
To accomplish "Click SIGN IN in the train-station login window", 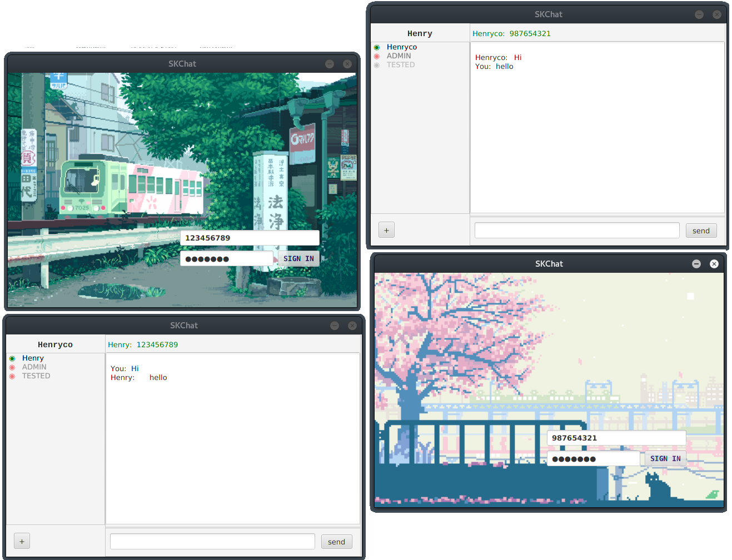I will coord(298,258).
